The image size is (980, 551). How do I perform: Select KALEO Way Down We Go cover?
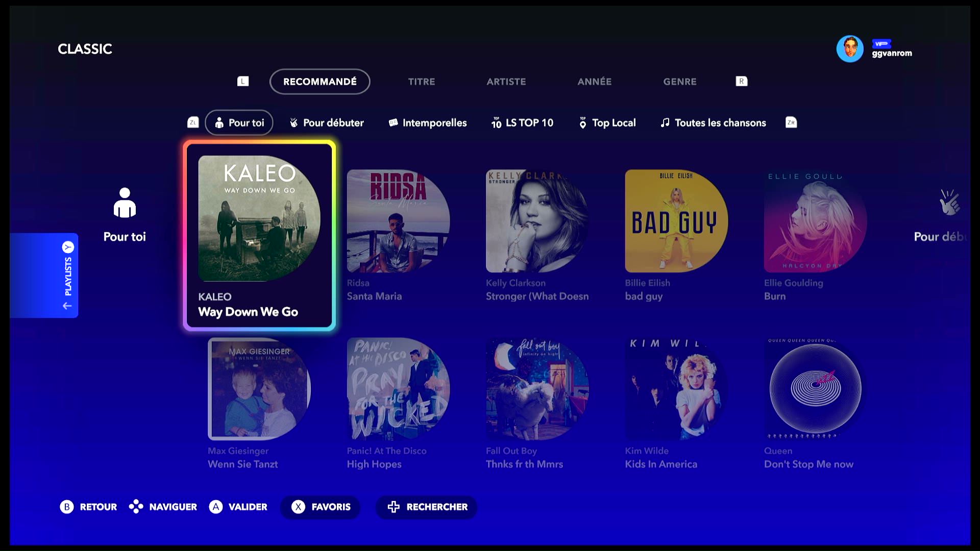point(259,218)
